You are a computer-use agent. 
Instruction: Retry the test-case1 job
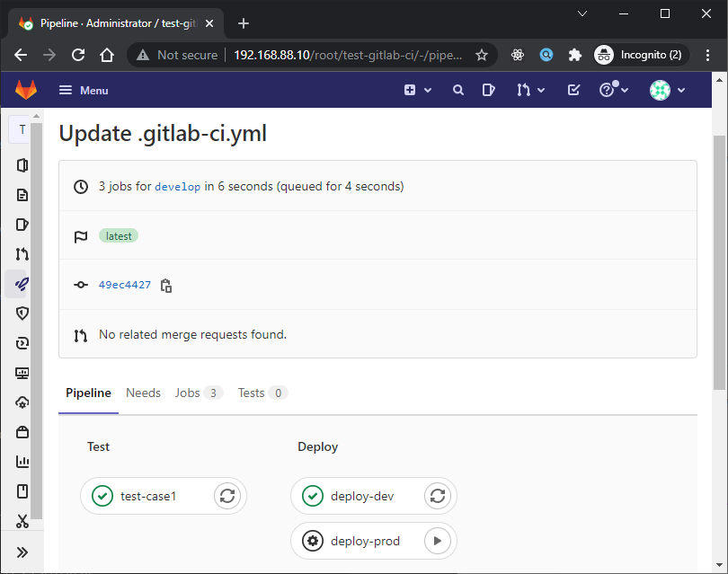coord(227,496)
